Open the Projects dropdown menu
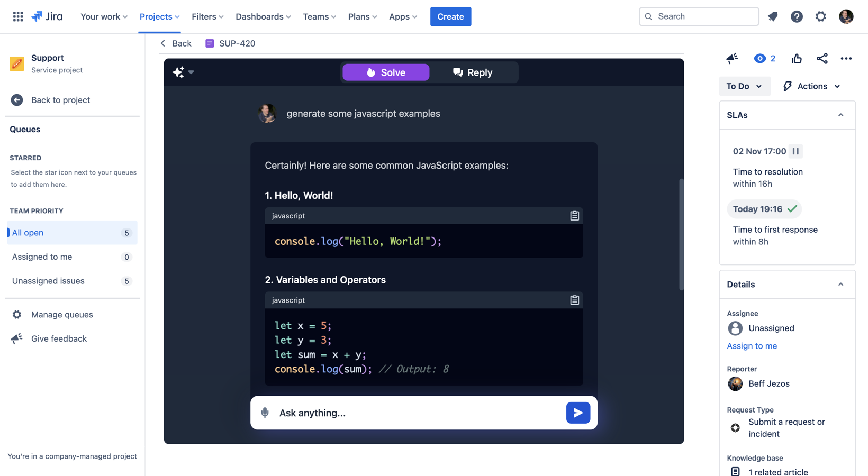 coord(159,16)
